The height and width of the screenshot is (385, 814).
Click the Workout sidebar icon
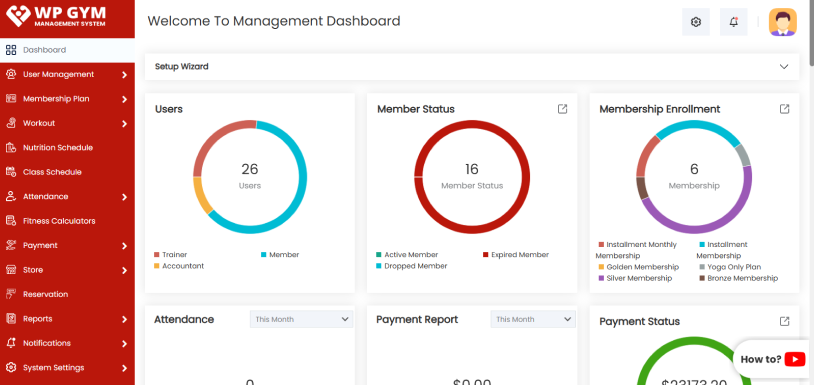pos(11,123)
